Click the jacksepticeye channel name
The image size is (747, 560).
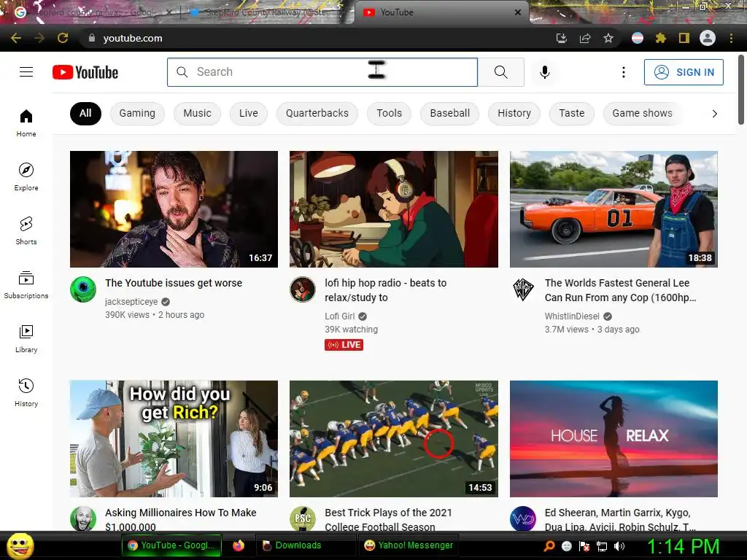[x=131, y=301]
